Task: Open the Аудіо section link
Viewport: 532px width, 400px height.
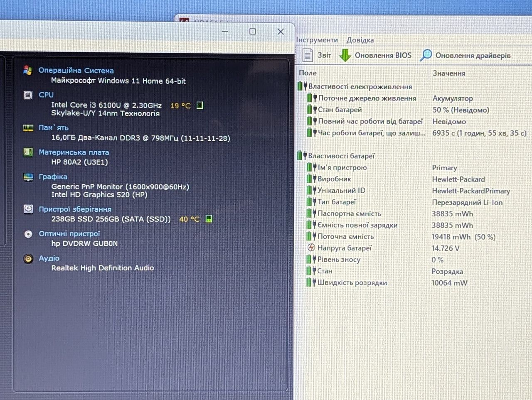Action: (x=49, y=258)
